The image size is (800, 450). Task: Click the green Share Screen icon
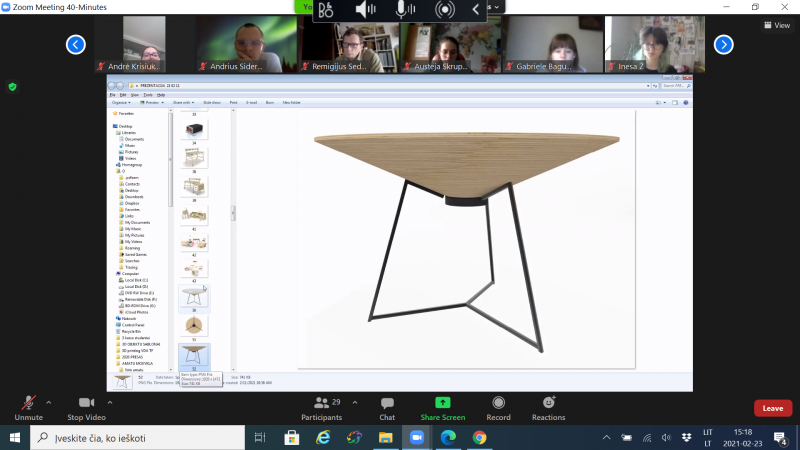coord(442,403)
